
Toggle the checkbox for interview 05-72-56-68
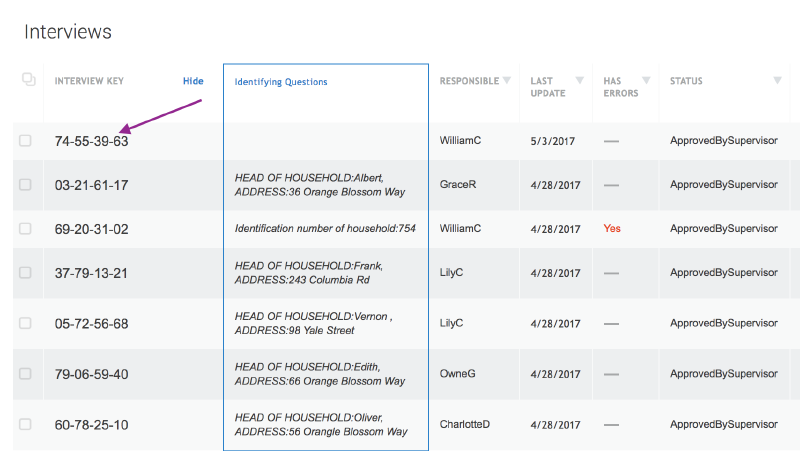point(25,324)
